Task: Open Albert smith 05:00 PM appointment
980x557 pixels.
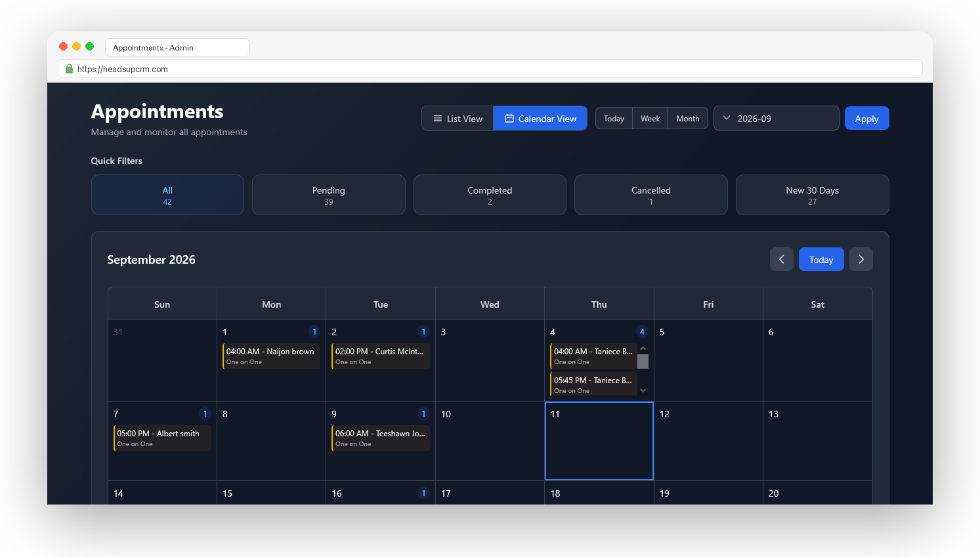Action: pyautogui.click(x=162, y=438)
